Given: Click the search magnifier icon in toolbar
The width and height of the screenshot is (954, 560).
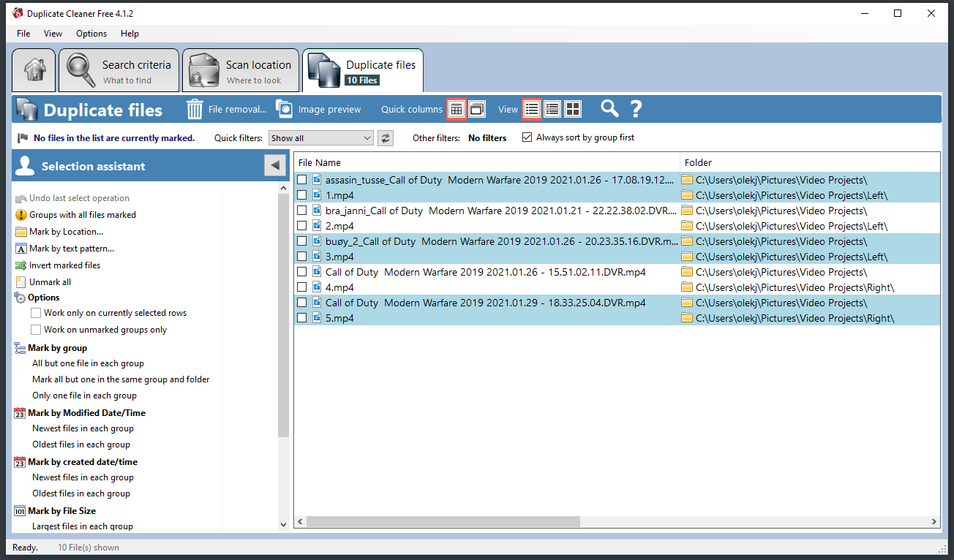Looking at the screenshot, I should click(x=609, y=109).
